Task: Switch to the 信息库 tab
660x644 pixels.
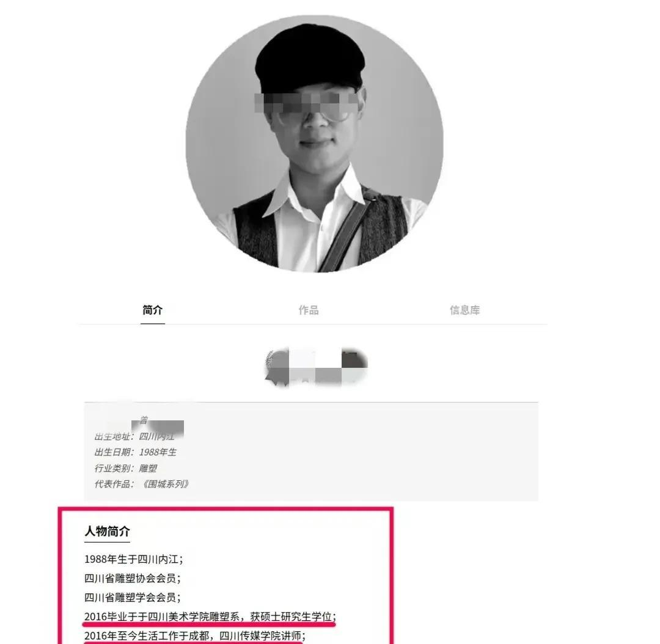Action: pos(464,310)
